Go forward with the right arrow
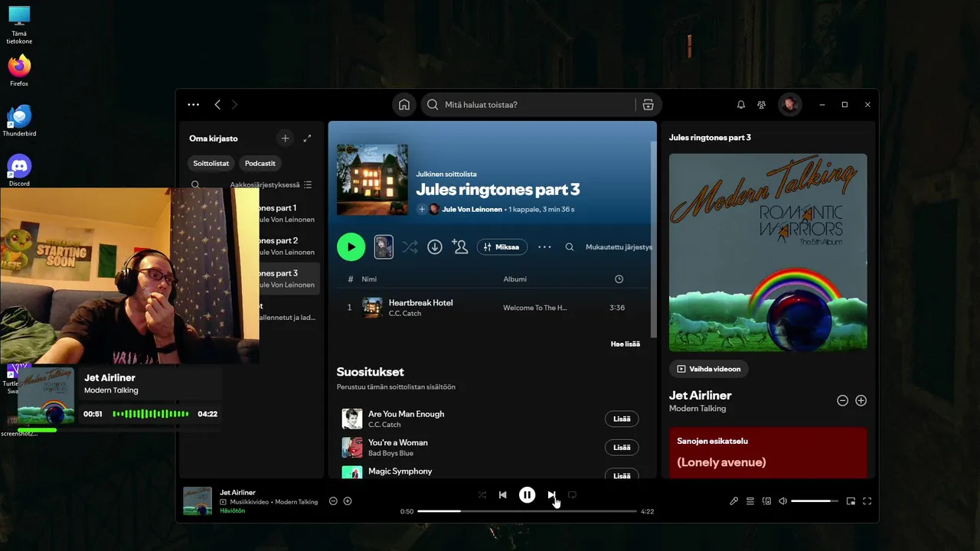980x551 pixels. (x=234, y=105)
